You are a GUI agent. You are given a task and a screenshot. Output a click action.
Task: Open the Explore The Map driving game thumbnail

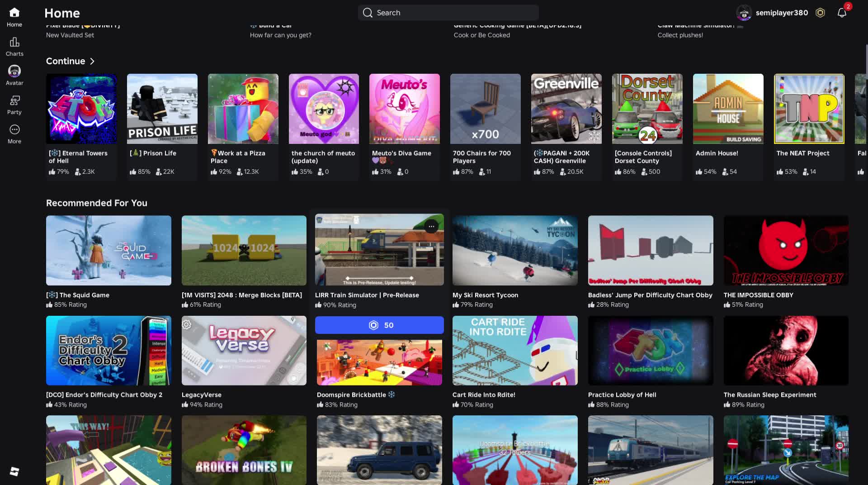click(x=786, y=450)
